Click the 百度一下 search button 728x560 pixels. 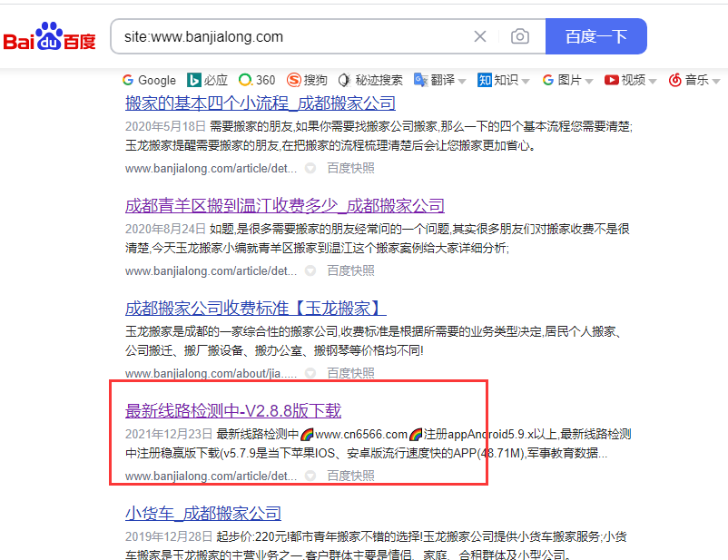coord(596,36)
